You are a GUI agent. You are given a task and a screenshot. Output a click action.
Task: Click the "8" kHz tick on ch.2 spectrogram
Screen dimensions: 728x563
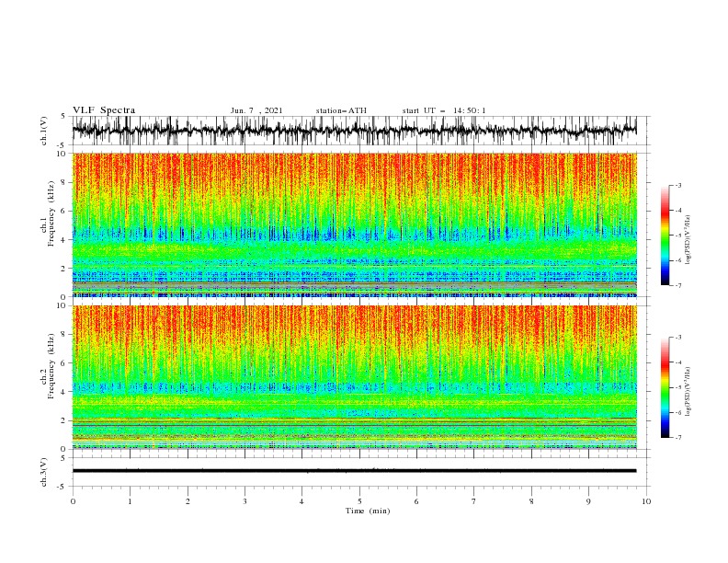[x=65, y=335]
